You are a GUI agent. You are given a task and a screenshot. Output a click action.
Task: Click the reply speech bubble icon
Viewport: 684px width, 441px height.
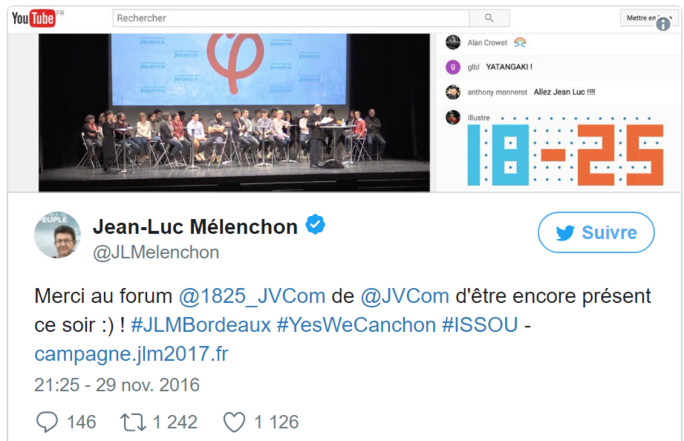click(x=47, y=422)
